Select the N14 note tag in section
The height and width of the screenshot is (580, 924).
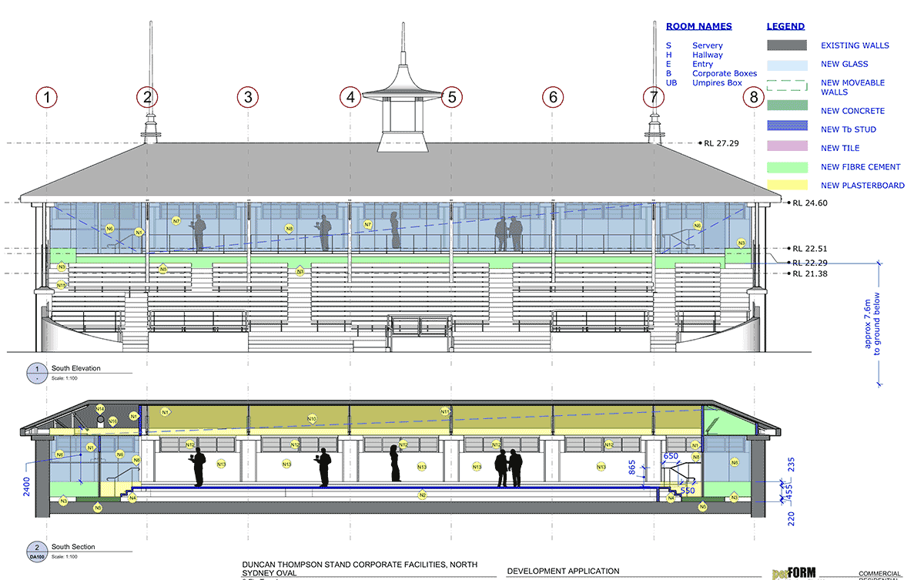tap(100, 409)
